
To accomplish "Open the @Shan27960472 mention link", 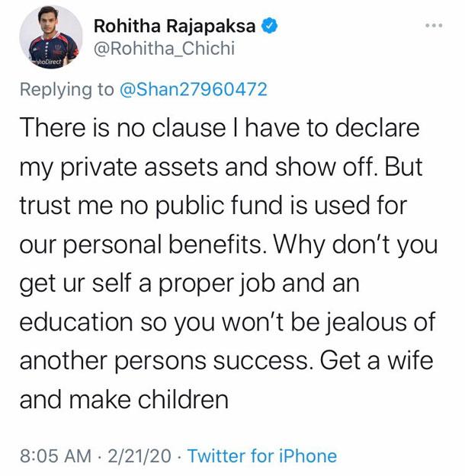I will tap(194, 90).
